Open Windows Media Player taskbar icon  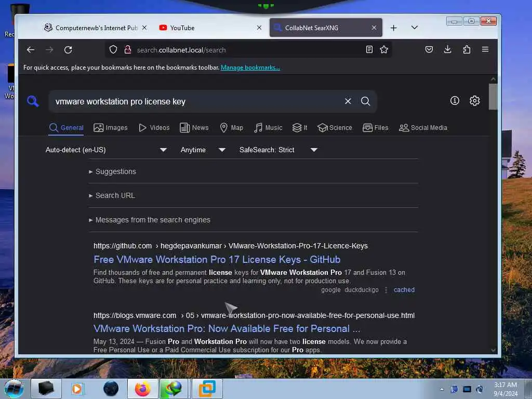coord(77,389)
